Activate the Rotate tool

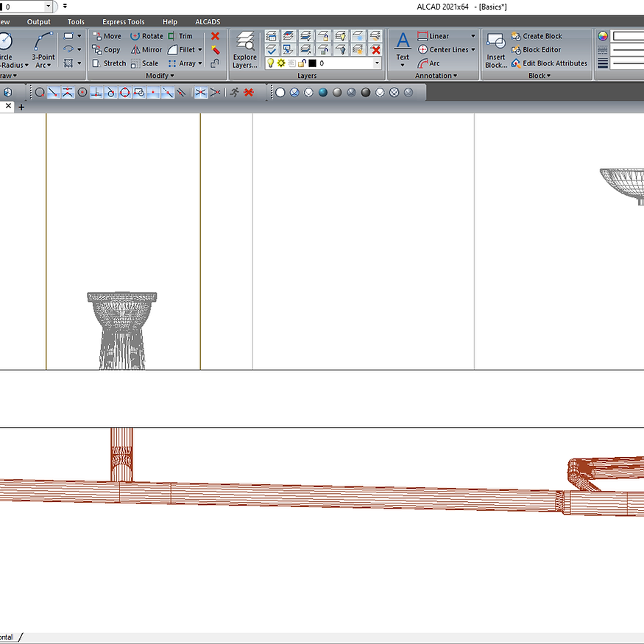click(146, 36)
